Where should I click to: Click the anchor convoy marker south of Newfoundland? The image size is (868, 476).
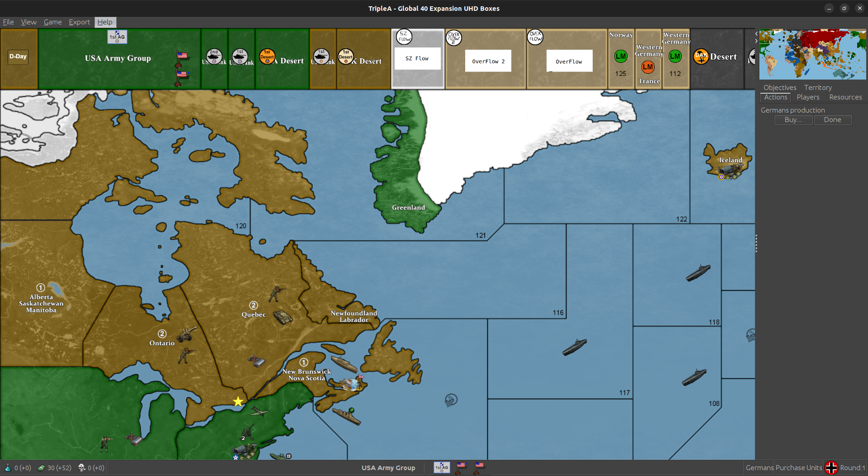[x=451, y=400]
